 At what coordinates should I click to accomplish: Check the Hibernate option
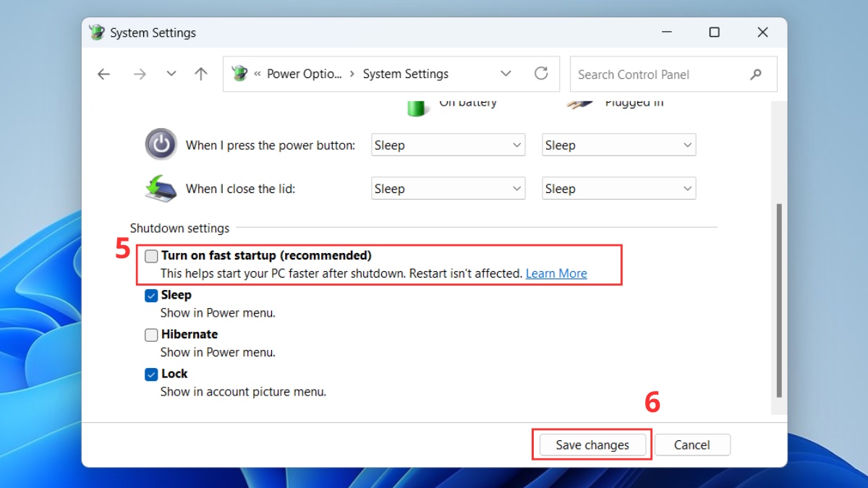pyautogui.click(x=151, y=334)
